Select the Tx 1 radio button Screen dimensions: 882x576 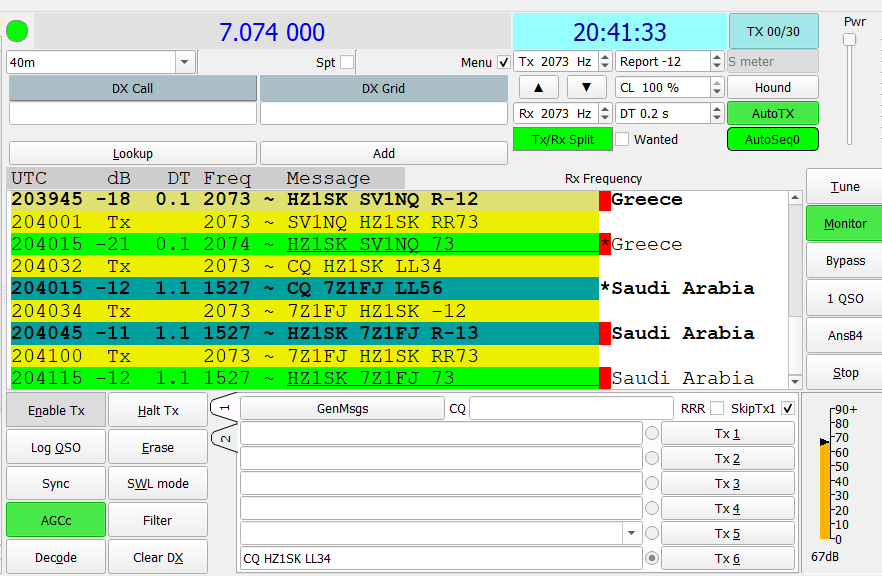652,433
